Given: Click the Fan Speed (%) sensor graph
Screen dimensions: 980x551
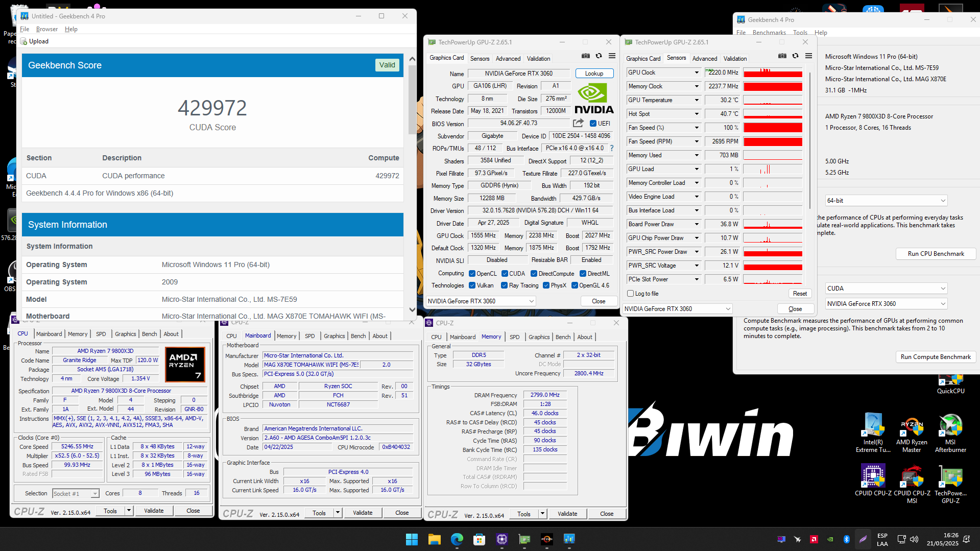Looking at the screenshot, I should tap(773, 128).
